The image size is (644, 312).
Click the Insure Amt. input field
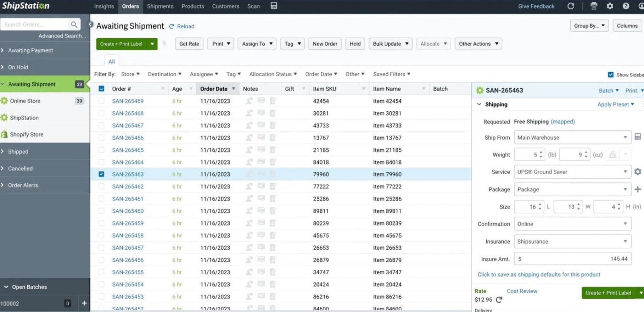[572, 259]
